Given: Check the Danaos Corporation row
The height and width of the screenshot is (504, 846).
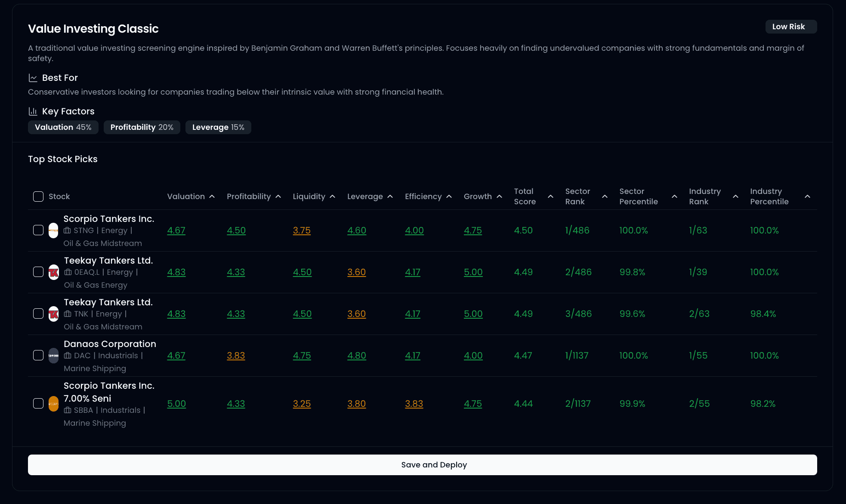Looking at the screenshot, I should tap(38, 355).
